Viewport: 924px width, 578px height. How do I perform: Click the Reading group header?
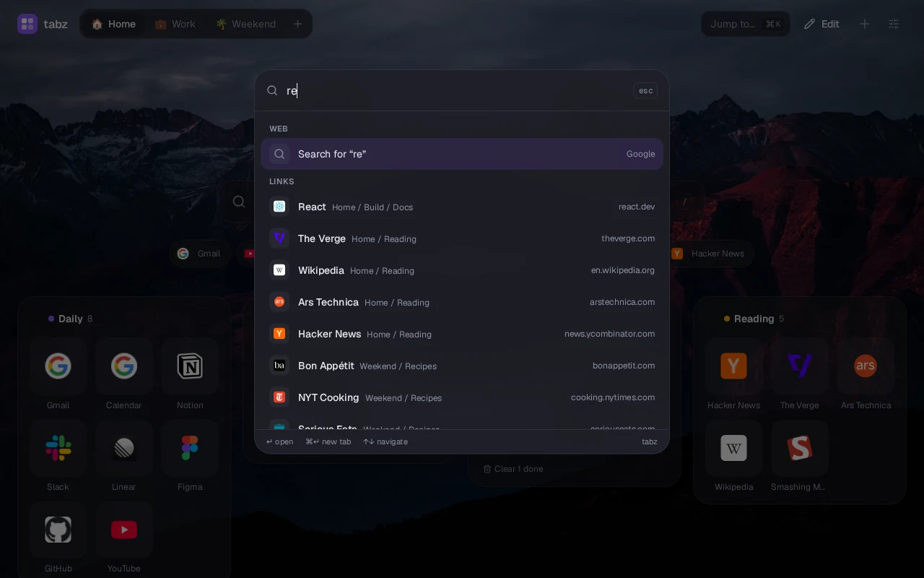pyautogui.click(x=754, y=319)
